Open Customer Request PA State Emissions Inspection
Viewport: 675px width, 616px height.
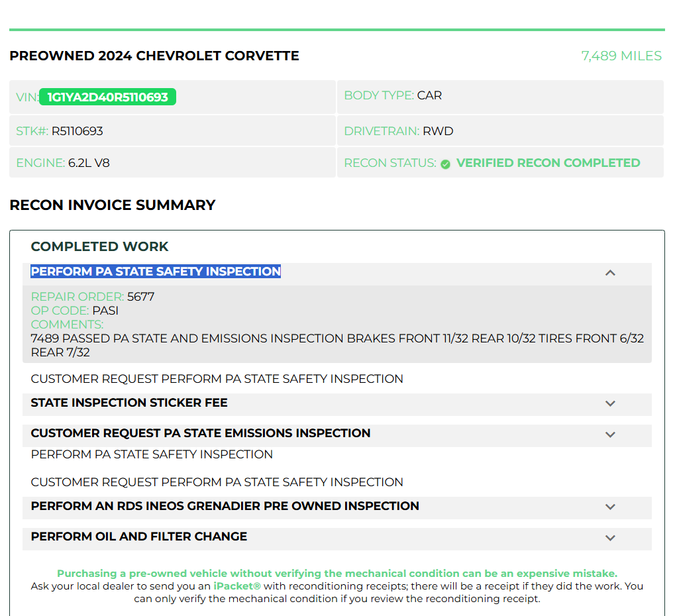pos(337,435)
